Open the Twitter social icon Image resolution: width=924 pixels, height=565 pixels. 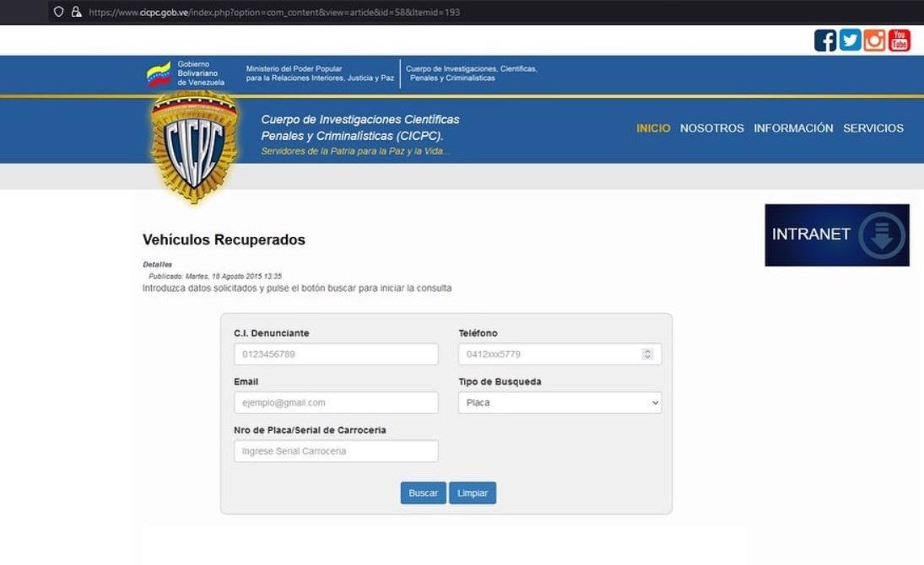(x=850, y=40)
